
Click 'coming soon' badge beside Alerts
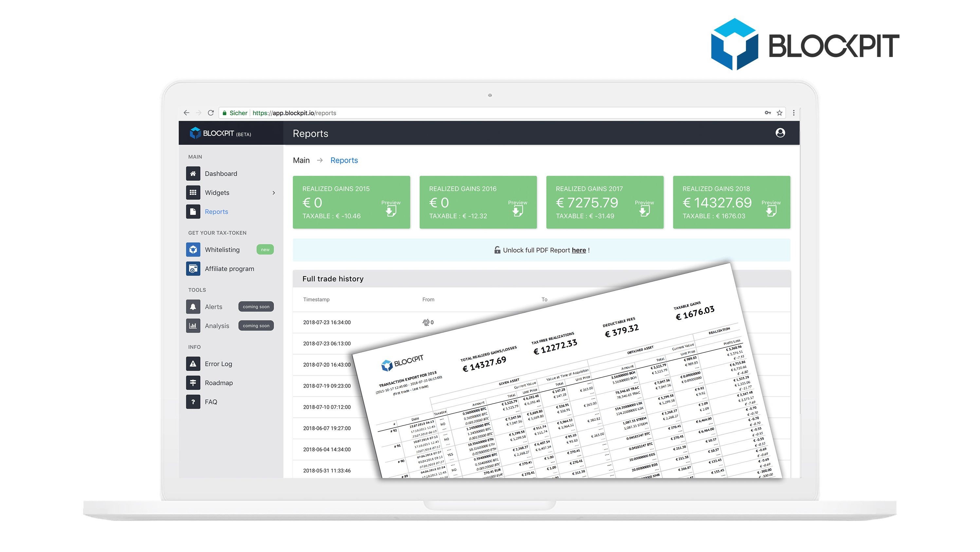(x=256, y=307)
